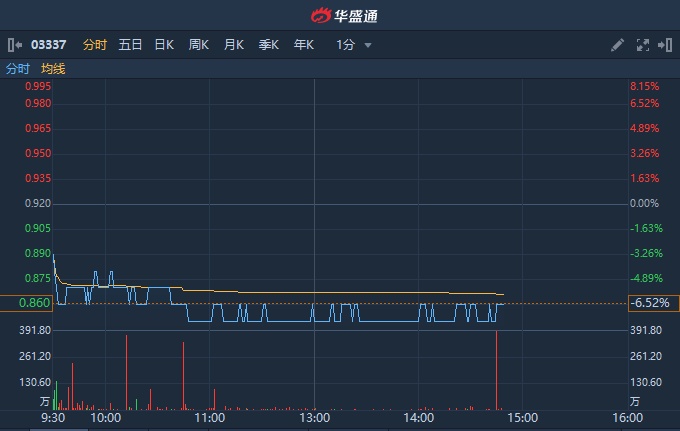Click the 0.995 price axis label
680x431 pixels.
point(38,86)
